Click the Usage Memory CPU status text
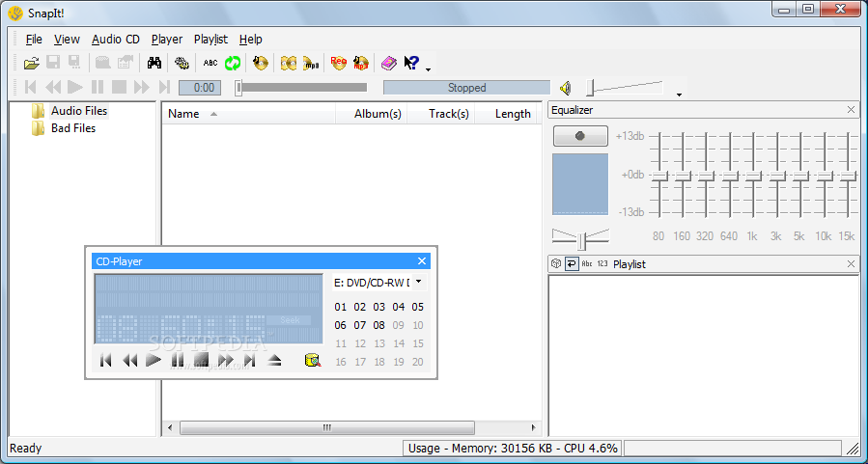The width and height of the screenshot is (868, 464). click(x=513, y=448)
